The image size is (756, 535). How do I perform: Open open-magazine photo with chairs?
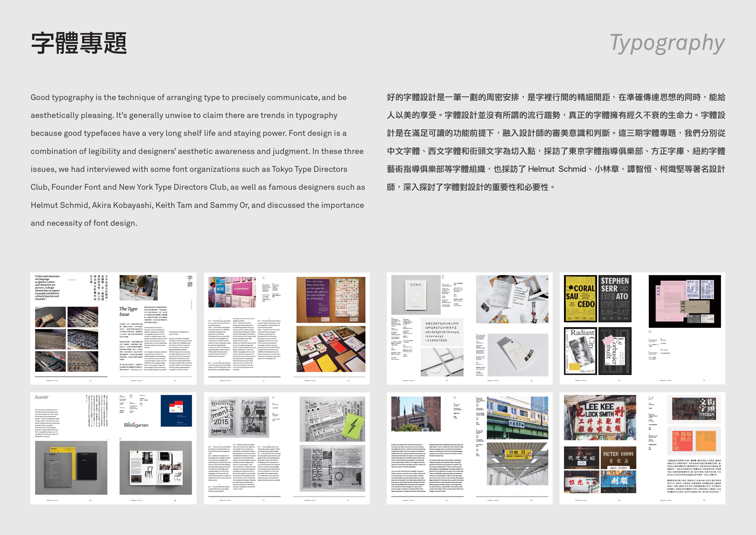156,468
